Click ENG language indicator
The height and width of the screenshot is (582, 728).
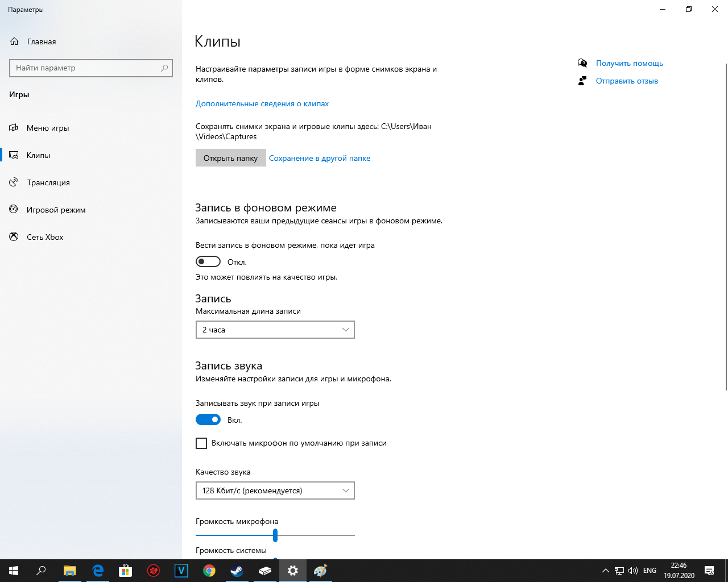[650, 571]
